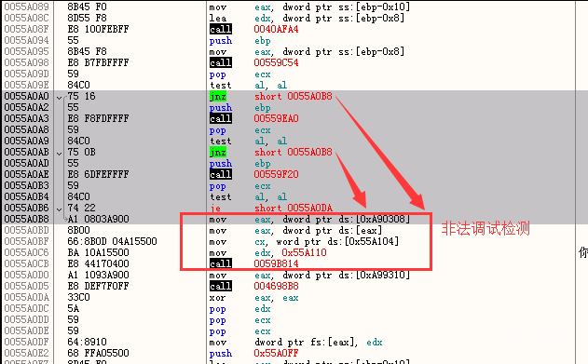The height and width of the screenshot is (364, 588).
Task: Click the pop edx instruction
Action: coord(240,308)
